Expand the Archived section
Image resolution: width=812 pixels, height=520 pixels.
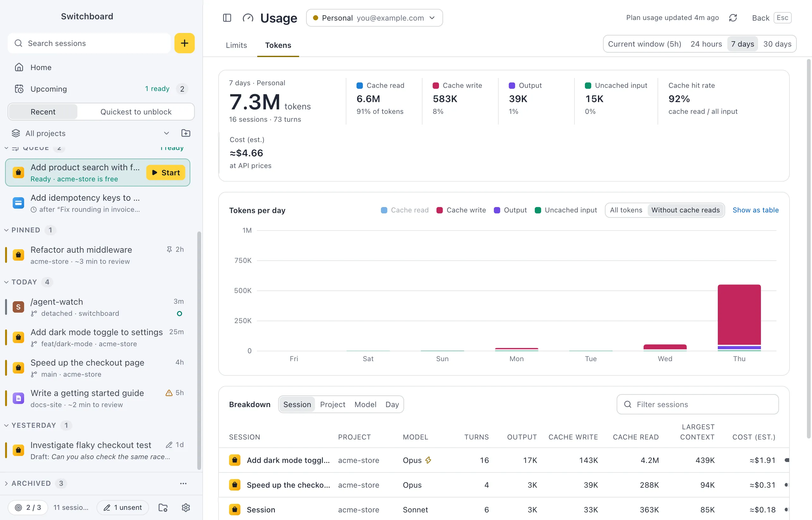pyautogui.click(x=6, y=483)
